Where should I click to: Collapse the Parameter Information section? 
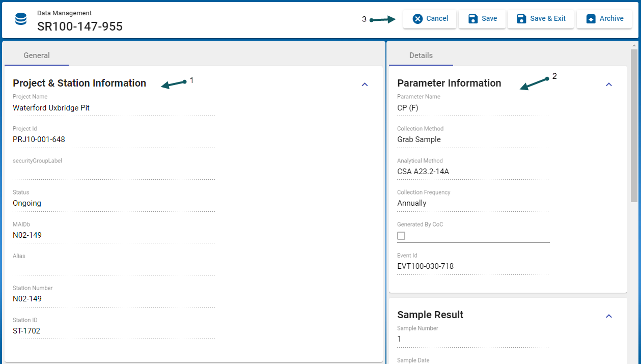pyautogui.click(x=608, y=85)
